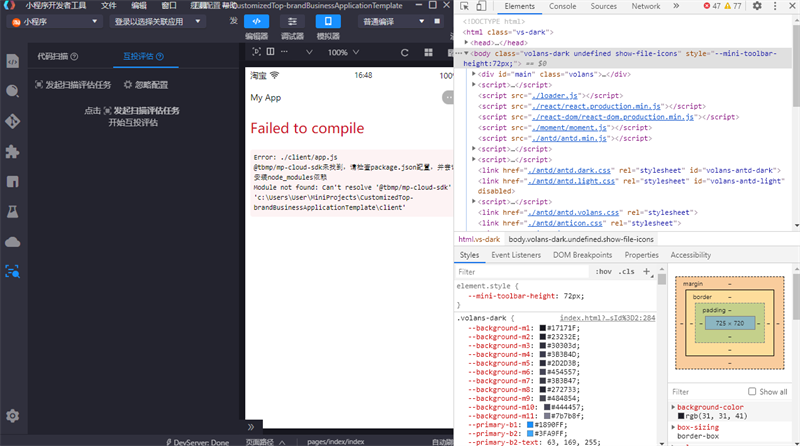Refresh the simulator preview

click(x=405, y=53)
